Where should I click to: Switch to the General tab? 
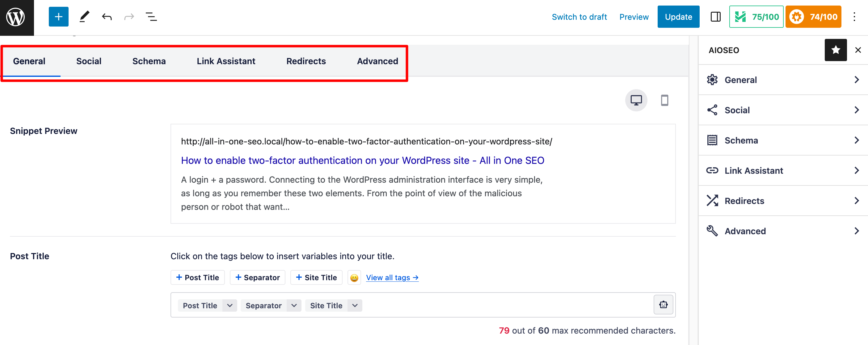pos(29,61)
